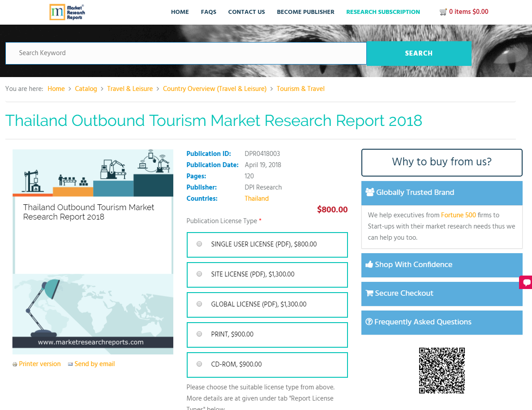Open the BECOME PUBLISHER menu item

point(305,12)
